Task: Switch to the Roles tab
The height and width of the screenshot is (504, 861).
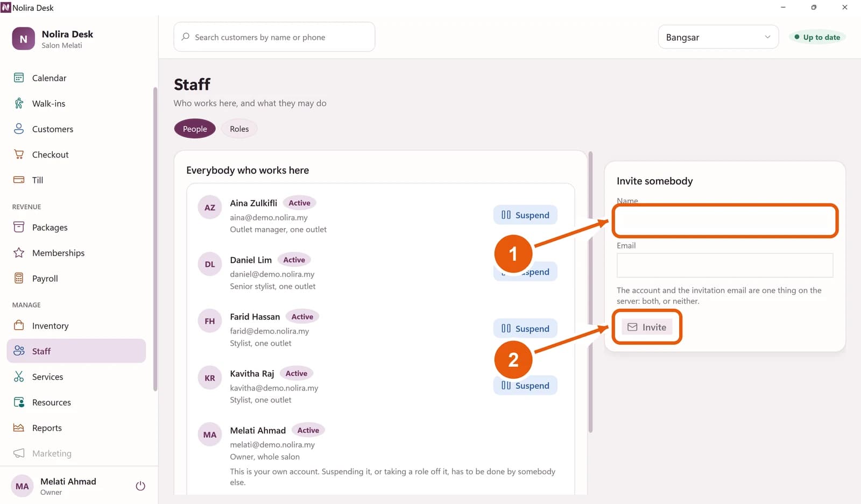Action: point(239,129)
